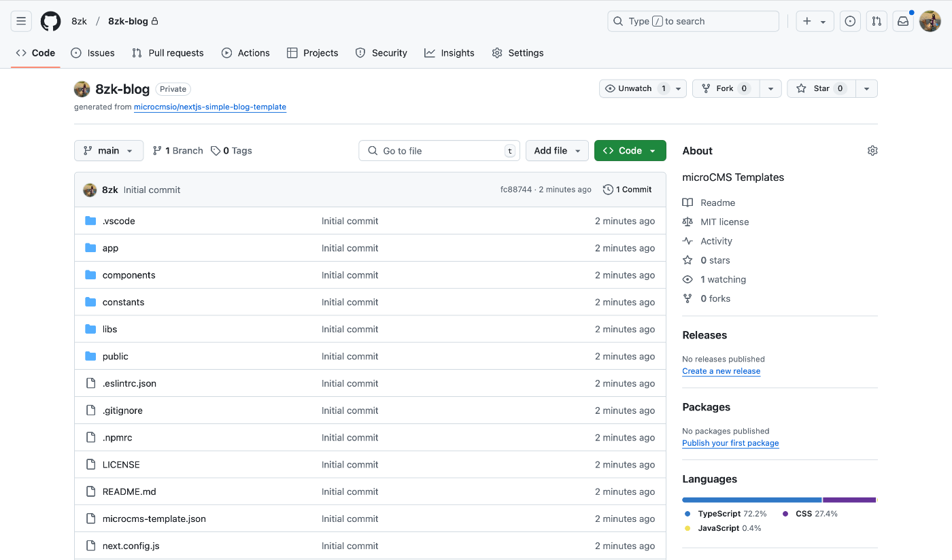Open the user profile avatar menu

(x=930, y=21)
